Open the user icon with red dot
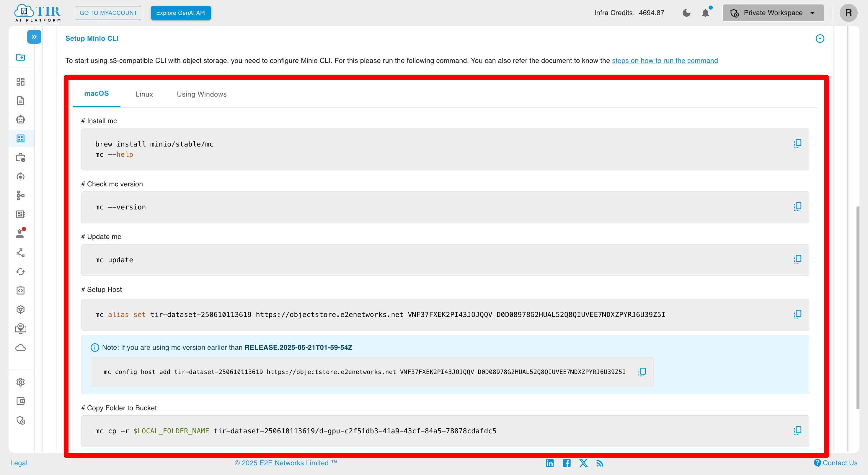Screen dimensions: 868x475 pos(21,233)
